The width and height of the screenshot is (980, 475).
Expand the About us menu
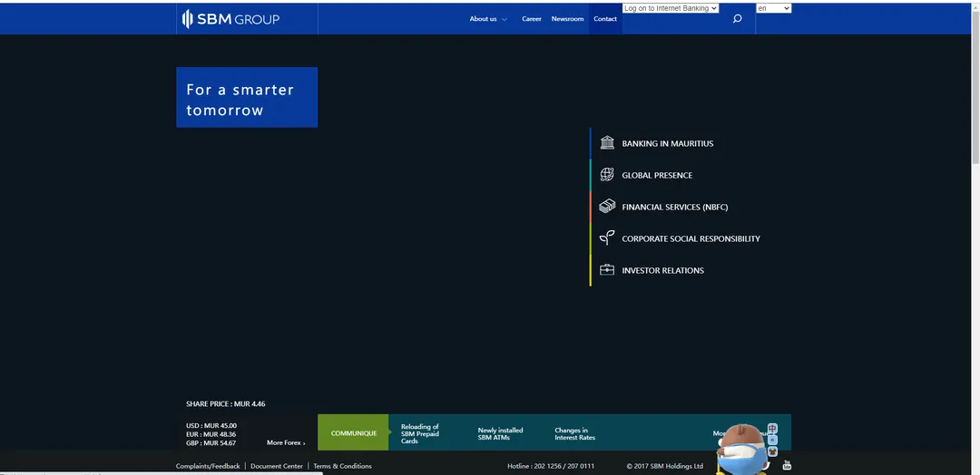click(x=488, y=19)
